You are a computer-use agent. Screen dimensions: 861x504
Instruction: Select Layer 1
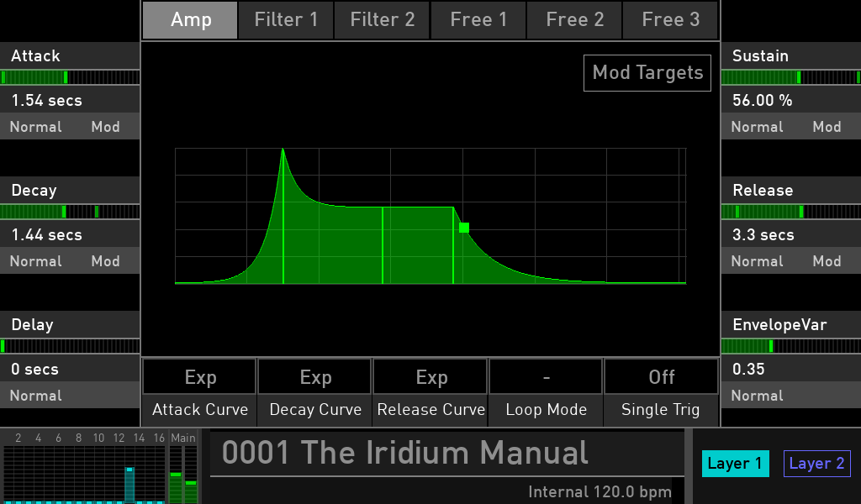[735, 464]
